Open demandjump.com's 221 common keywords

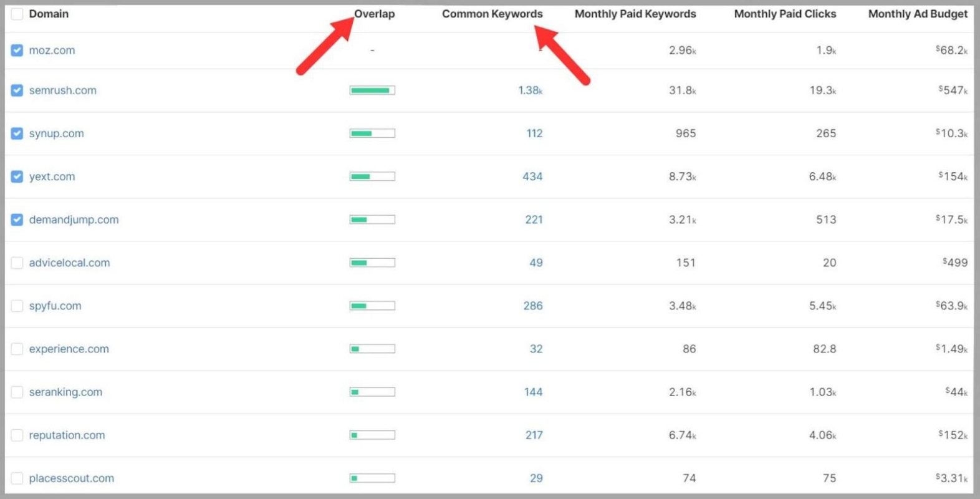click(534, 220)
